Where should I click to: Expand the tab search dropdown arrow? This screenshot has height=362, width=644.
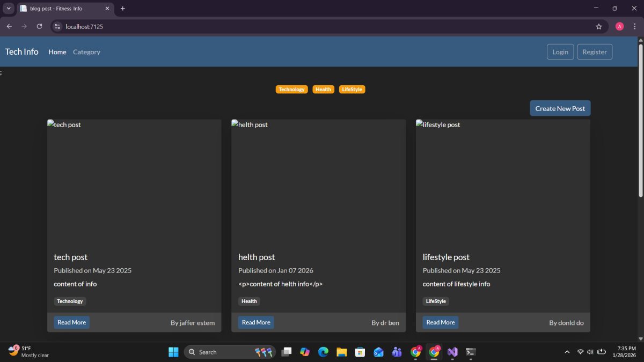9,9
